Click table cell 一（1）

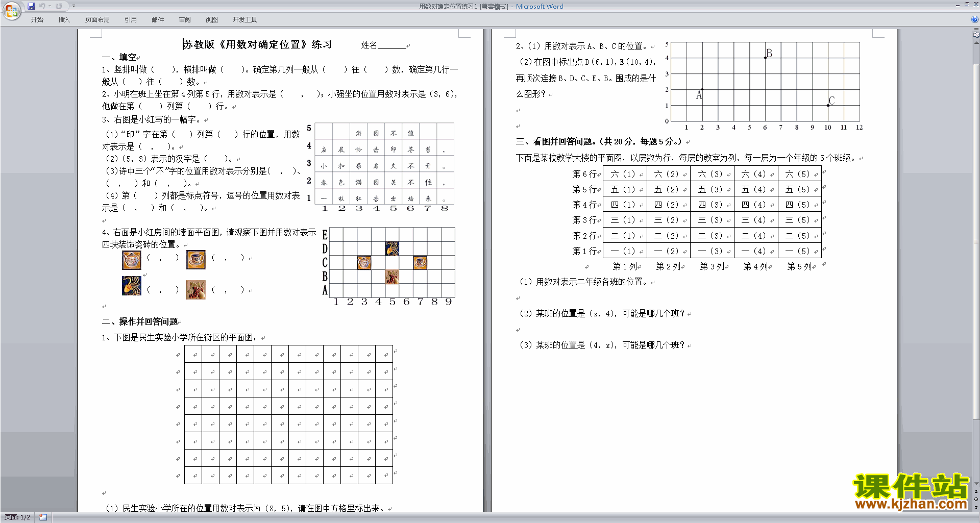coord(625,251)
